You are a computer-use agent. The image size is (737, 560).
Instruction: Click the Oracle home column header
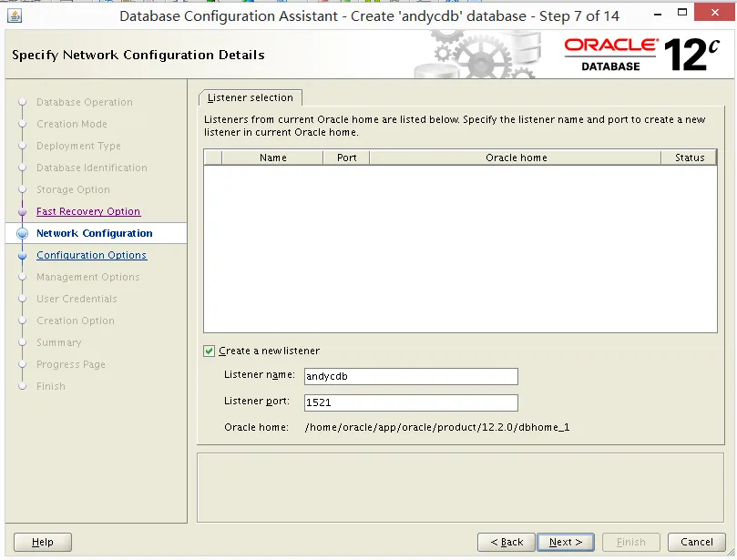click(516, 158)
